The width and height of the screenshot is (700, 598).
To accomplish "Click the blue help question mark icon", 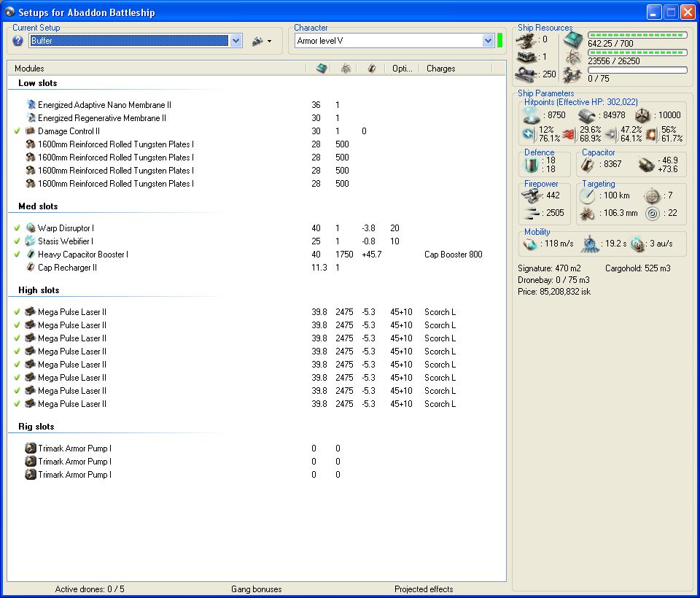I will [x=17, y=41].
